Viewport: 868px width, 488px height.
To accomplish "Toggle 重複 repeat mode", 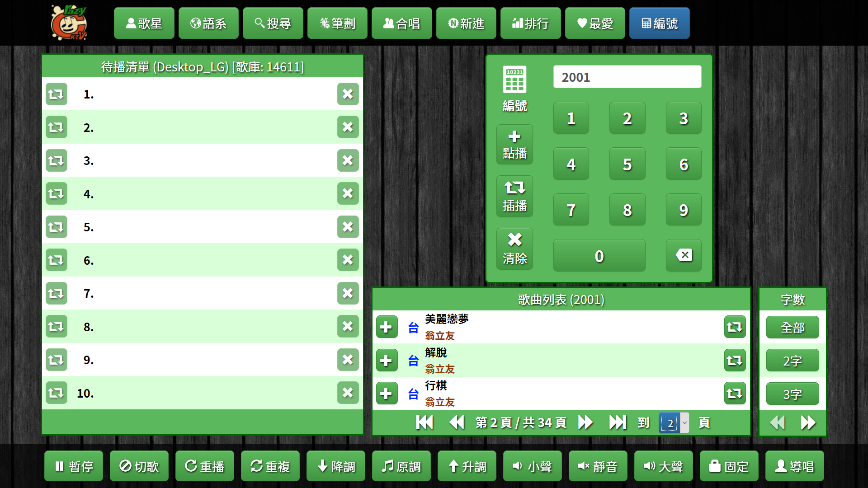I will [270, 466].
